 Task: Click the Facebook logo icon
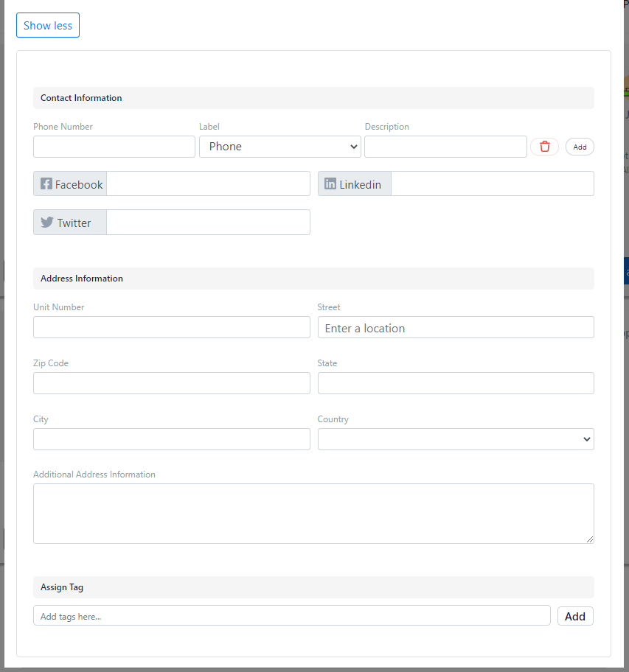tap(46, 184)
